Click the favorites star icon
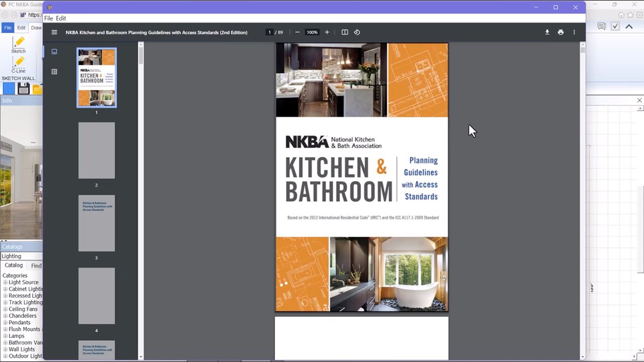 pos(630,15)
